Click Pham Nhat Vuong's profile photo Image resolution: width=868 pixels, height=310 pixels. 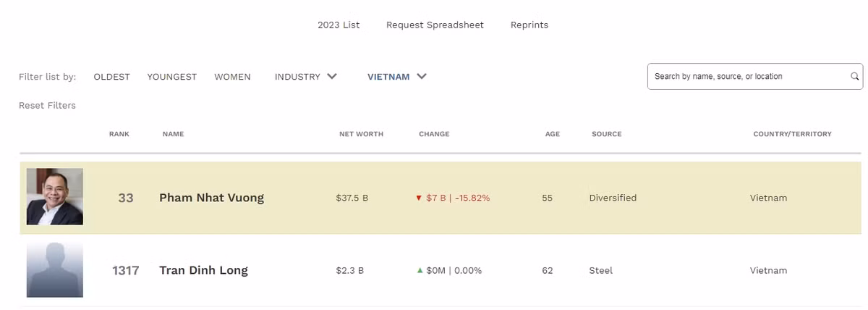click(x=55, y=197)
